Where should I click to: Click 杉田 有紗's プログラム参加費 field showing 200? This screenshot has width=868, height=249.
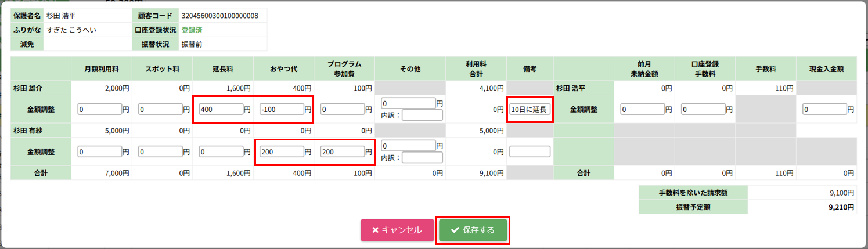click(343, 151)
